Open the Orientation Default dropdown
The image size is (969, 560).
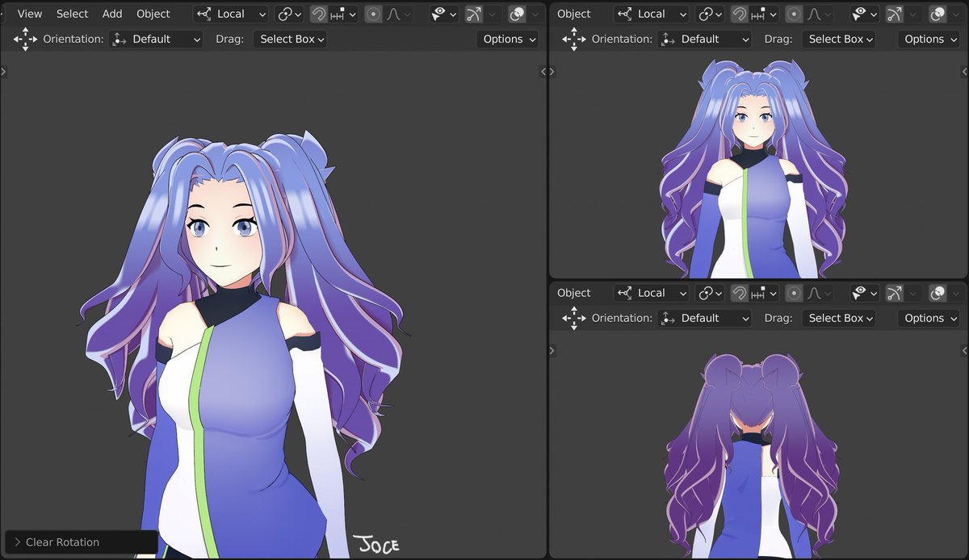click(155, 39)
